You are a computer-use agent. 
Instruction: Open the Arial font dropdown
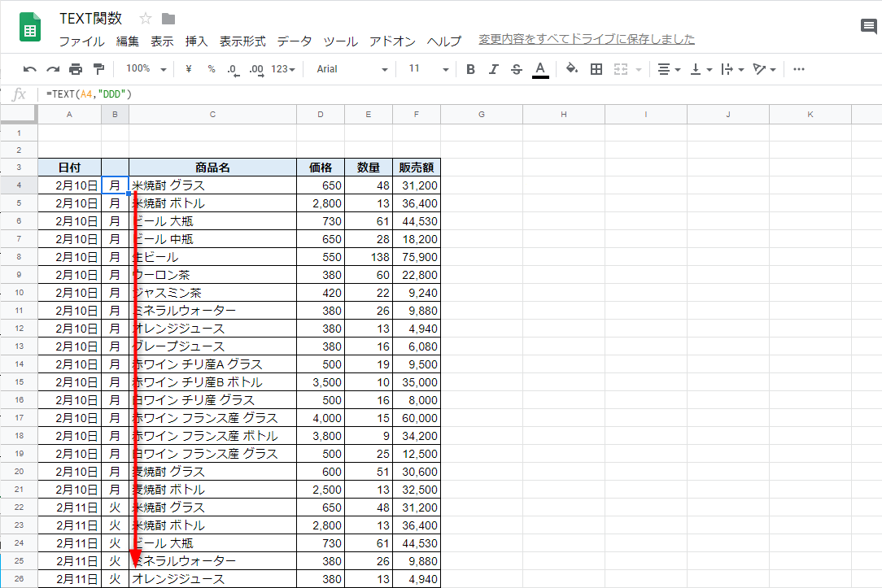pos(352,69)
